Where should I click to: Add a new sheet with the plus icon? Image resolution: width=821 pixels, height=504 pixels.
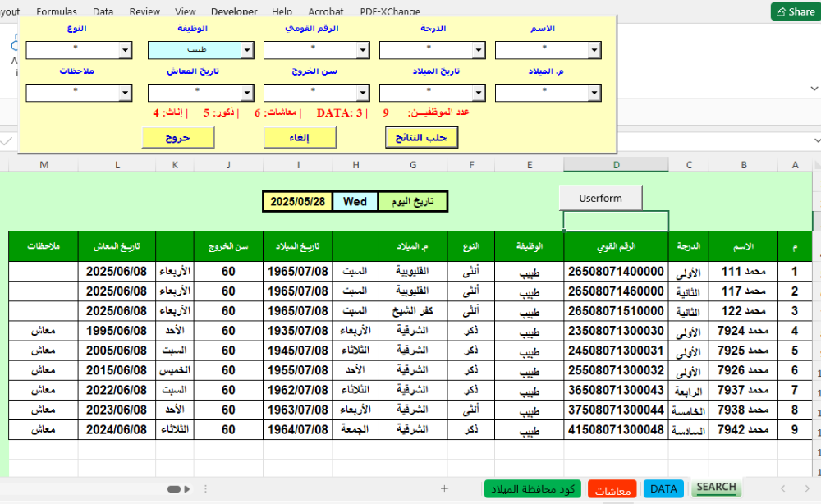click(444, 488)
